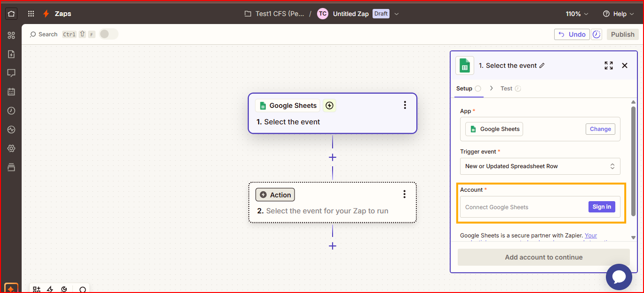Click '2. Select the event for your Zap to run'
The height and width of the screenshot is (293, 644).
coord(323,211)
